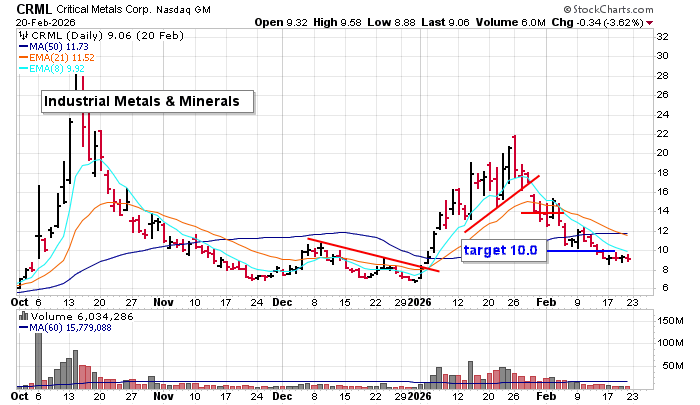Click the MA(50) legend entry
Viewport: 700px width, 405px height.
[48, 45]
